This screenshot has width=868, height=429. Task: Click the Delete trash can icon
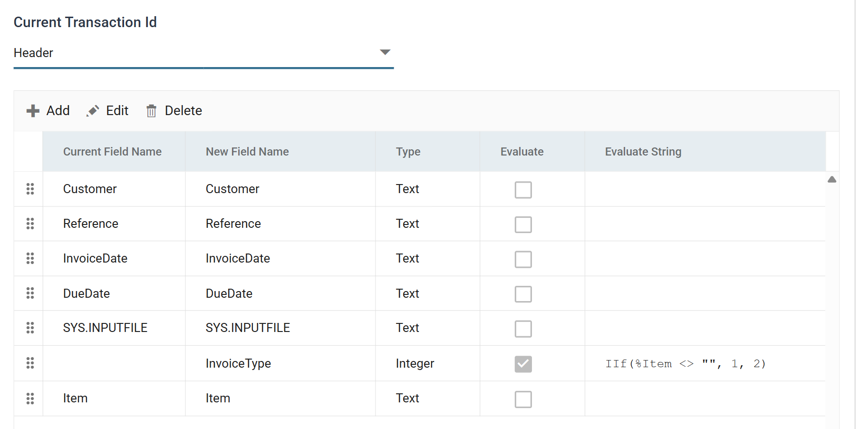(151, 111)
